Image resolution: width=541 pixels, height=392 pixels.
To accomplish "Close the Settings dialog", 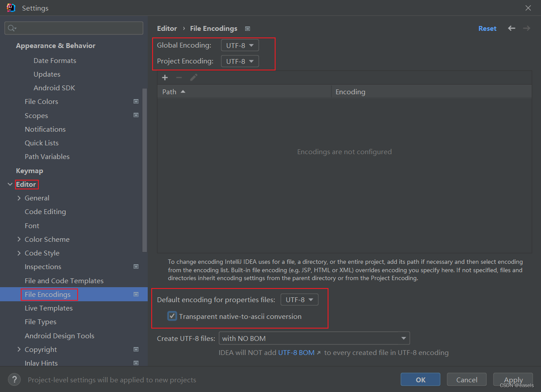I will [528, 7].
